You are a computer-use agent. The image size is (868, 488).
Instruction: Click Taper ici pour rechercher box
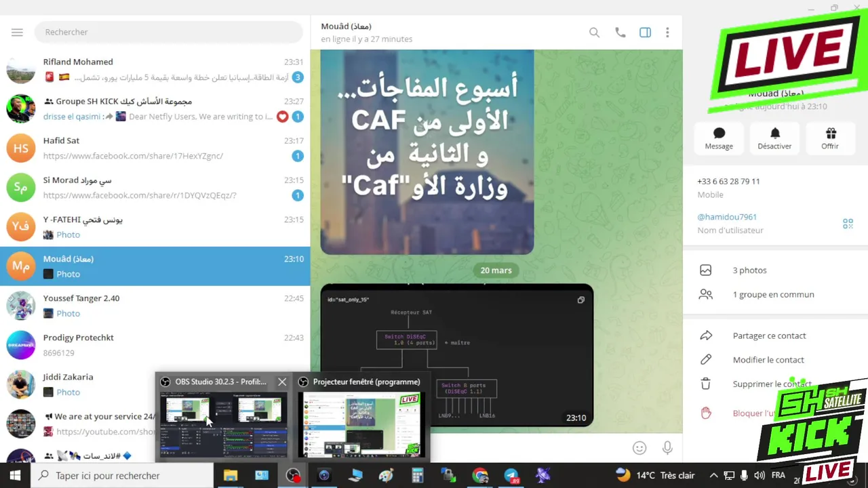pyautogui.click(x=123, y=476)
